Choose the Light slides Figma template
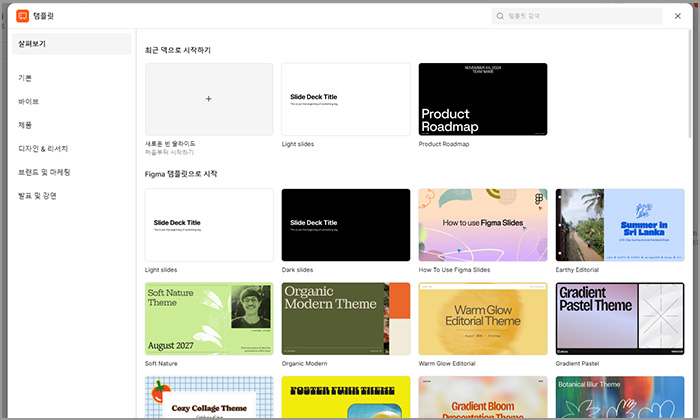The image size is (700, 420). [209, 225]
